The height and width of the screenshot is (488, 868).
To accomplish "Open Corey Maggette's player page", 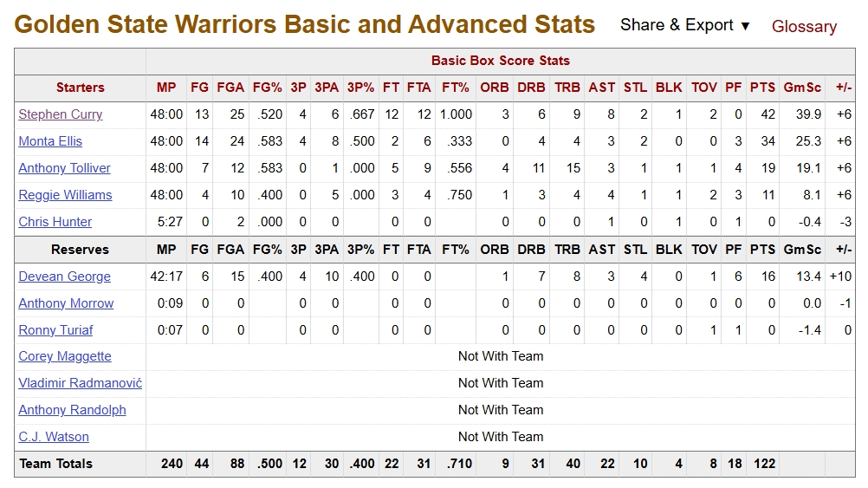I will 65,356.
